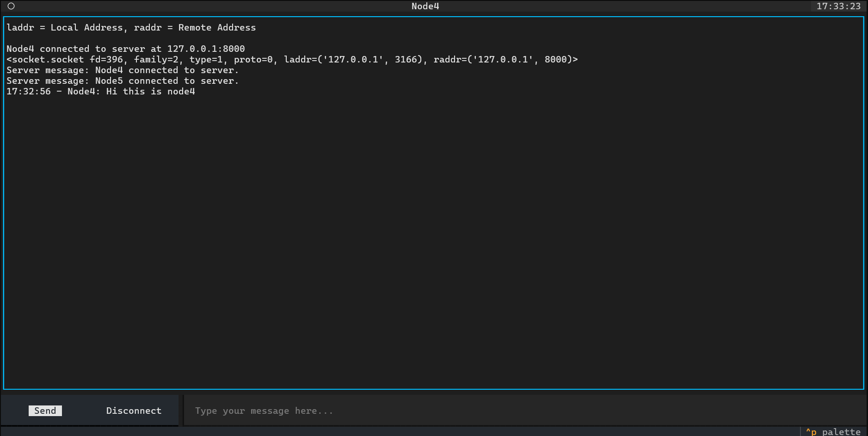The height and width of the screenshot is (436, 868).
Task: Select the 'laddr = Local Address' legend line
Action: 131,27
